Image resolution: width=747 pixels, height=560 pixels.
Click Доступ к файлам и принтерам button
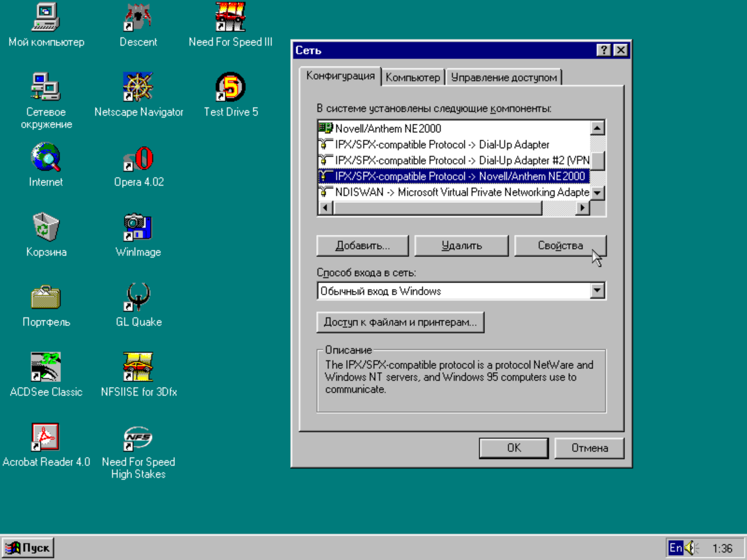(400, 322)
